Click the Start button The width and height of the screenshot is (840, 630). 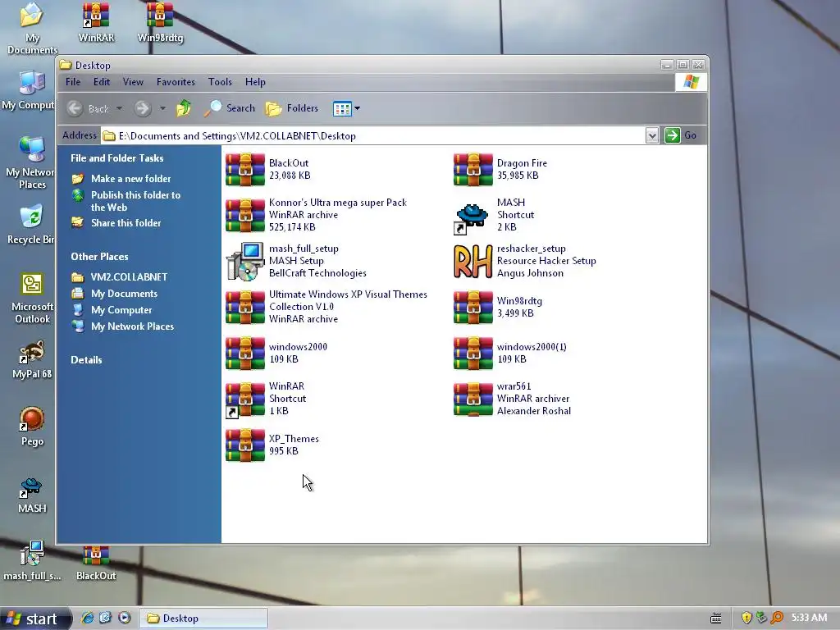tap(35, 619)
